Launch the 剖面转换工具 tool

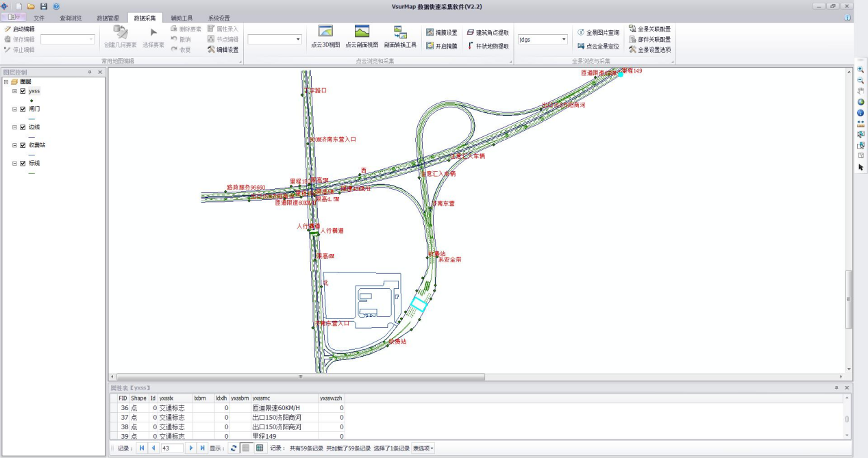[400, 36]
